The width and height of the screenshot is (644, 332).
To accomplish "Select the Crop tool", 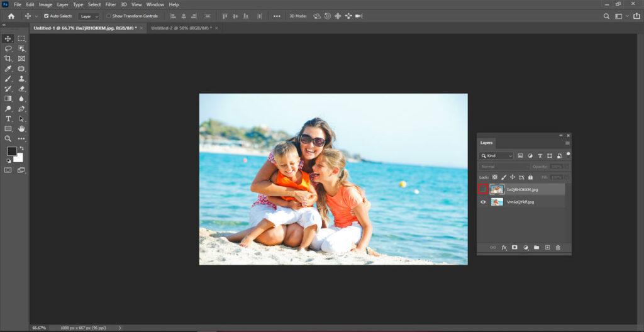I will click(8, 58).
